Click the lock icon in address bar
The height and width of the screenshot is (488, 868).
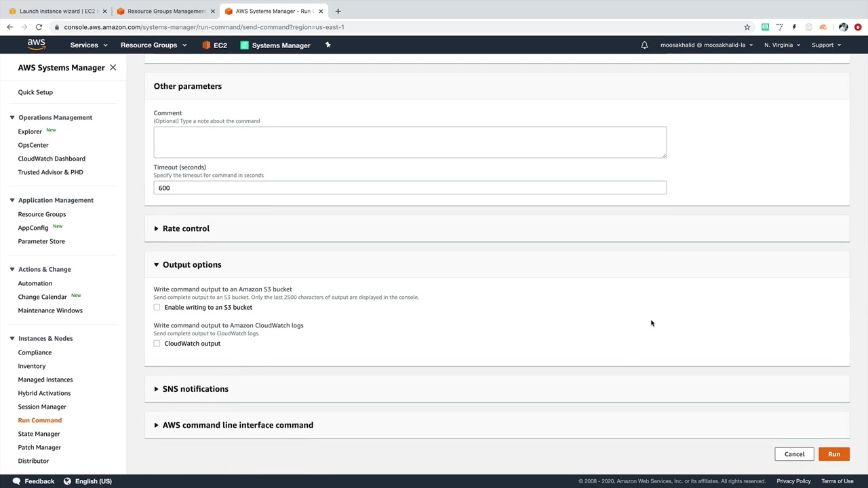pyautogui.click(x=57, y=27)
